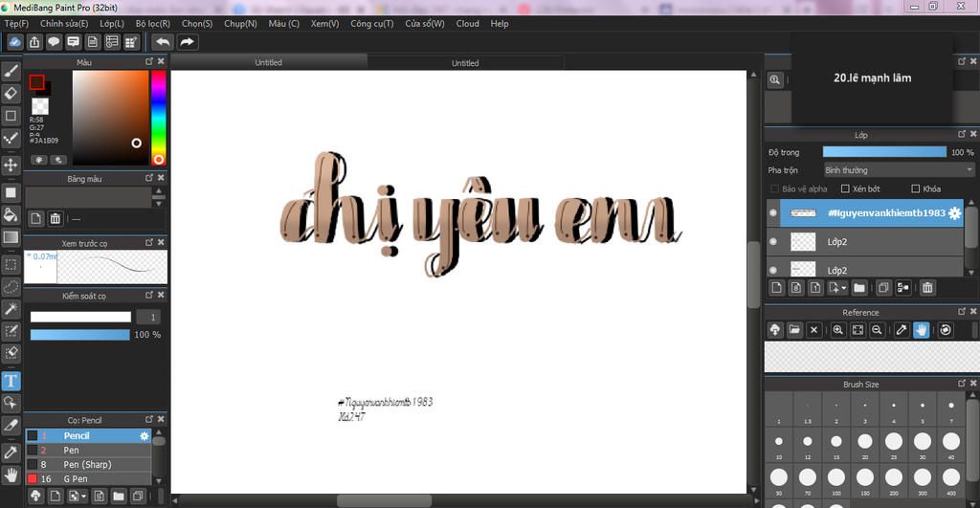Create a new layer in Lớp panel

(x=776, y=287)
